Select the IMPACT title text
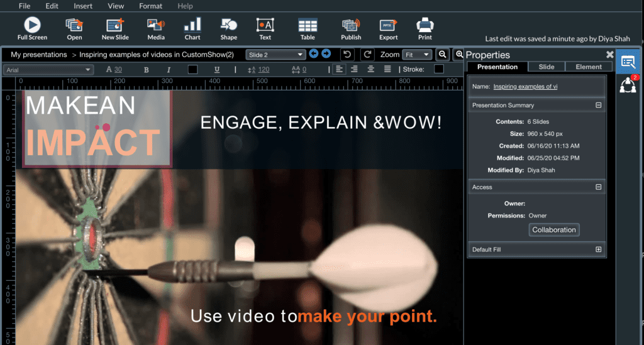644x345 pixels. (x=93, y=142)
